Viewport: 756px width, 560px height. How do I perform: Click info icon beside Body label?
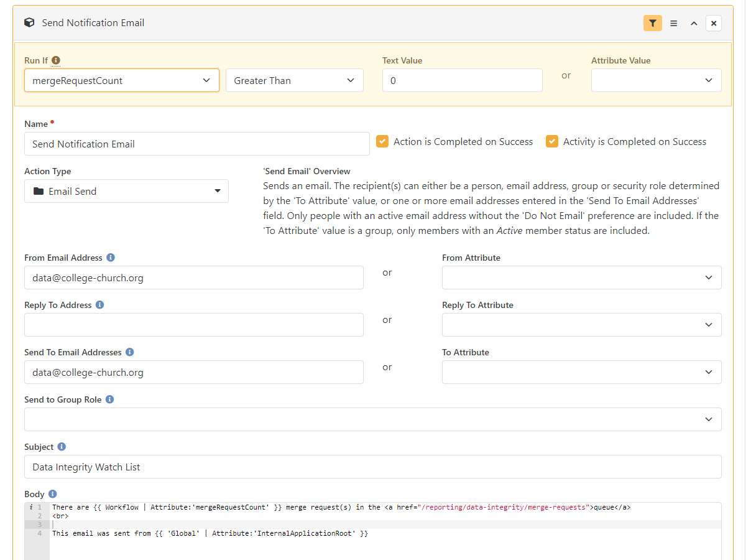pyautogui.click(x=53, y=494)
